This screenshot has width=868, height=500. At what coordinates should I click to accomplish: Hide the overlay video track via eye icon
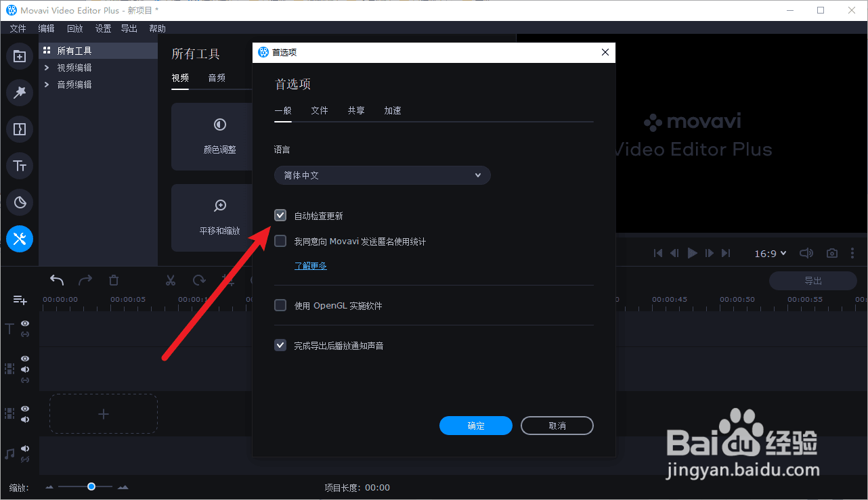[25, 359]
